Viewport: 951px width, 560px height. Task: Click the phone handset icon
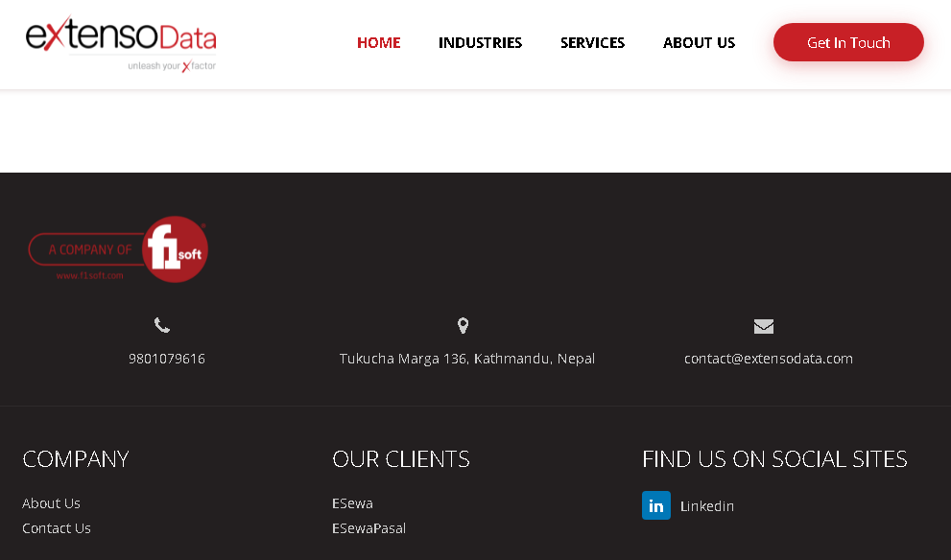coord(162,325)
